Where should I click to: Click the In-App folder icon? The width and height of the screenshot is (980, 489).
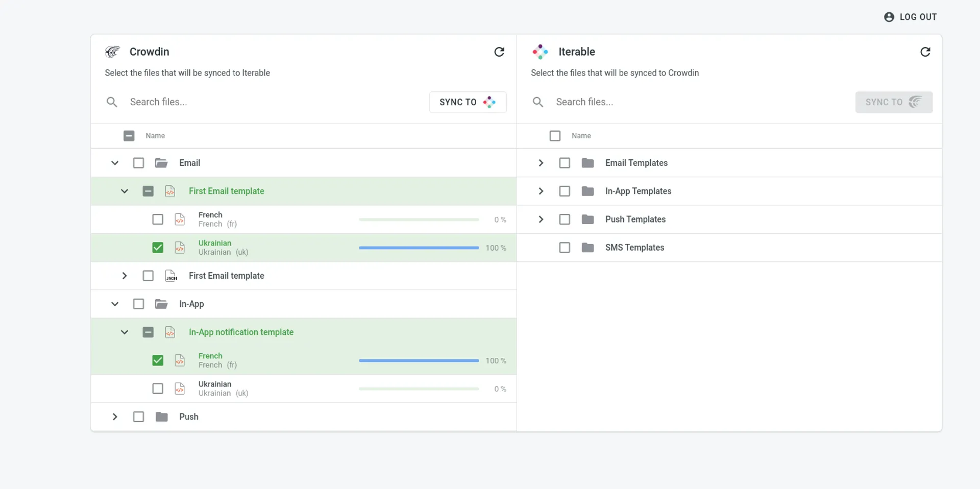point(161,304)
